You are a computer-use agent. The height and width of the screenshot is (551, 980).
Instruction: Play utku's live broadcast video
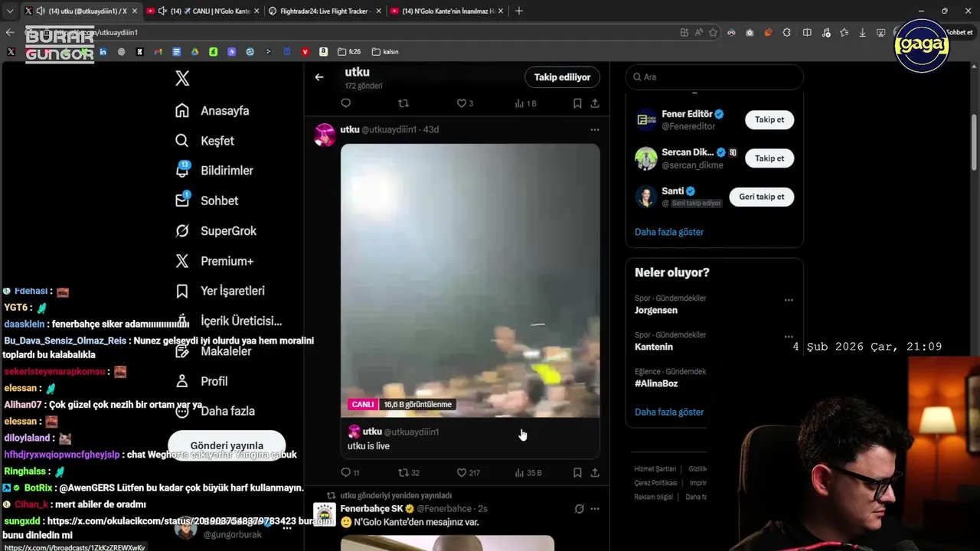tap(470, 280)
